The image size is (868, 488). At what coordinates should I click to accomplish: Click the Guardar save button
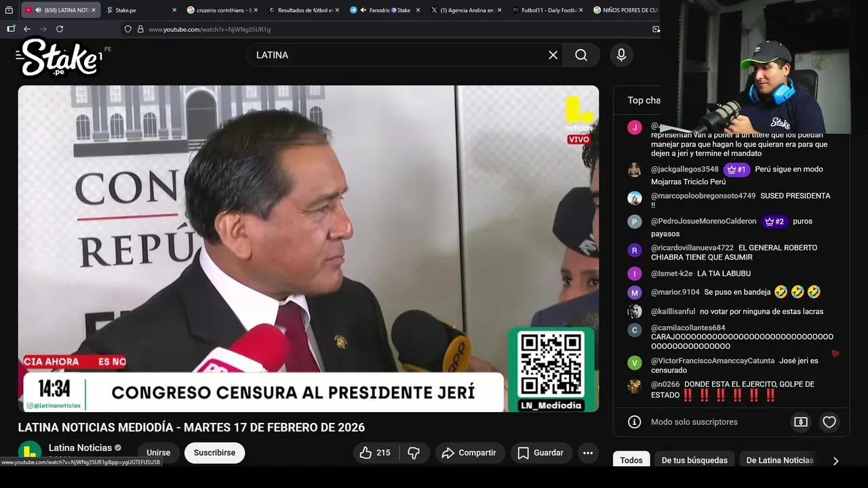[x=541, y=453]
